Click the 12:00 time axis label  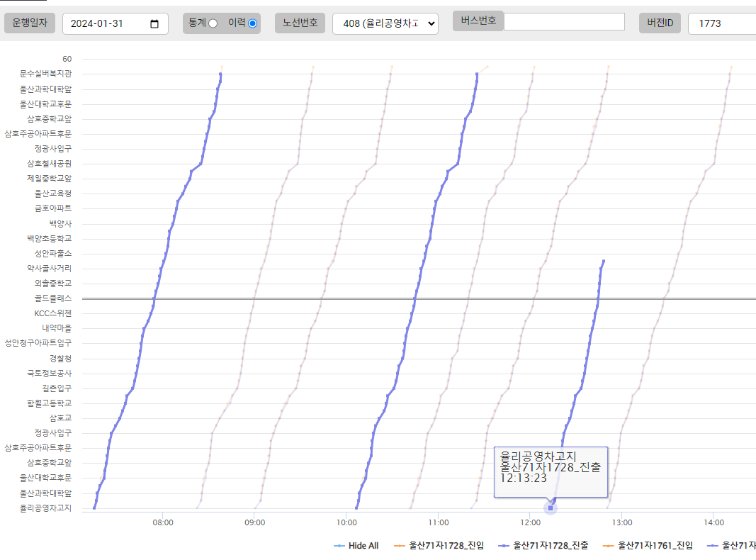530,523
